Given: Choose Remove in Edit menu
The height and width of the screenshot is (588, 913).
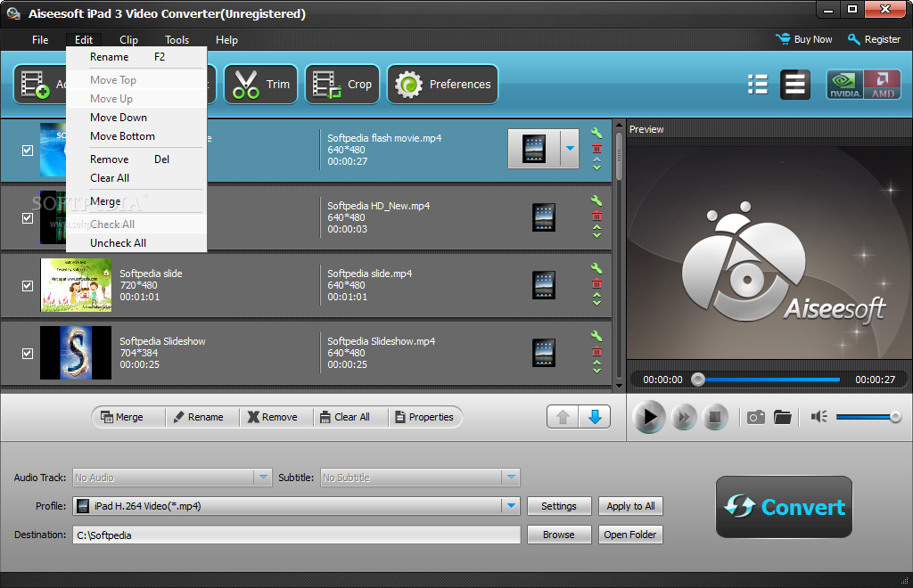Looking at the screenshot, I should click(136, 159).
